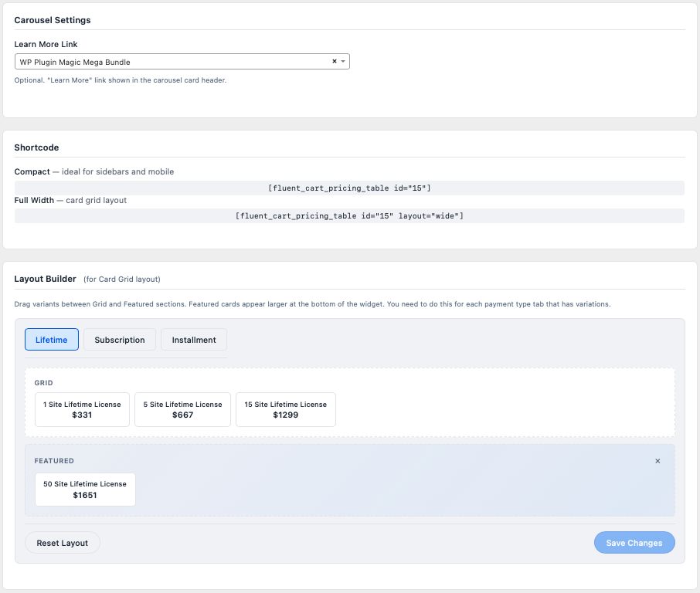Click the Layout Builder heading
This screenshot has height=593, width=700.
(45, 279)
